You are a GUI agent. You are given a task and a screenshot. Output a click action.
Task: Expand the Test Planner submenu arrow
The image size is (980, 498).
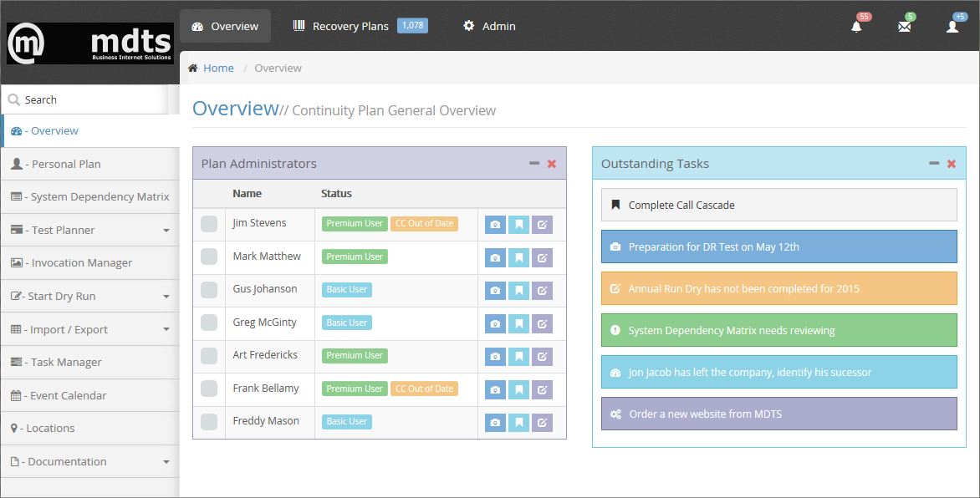tap(166, 231)
